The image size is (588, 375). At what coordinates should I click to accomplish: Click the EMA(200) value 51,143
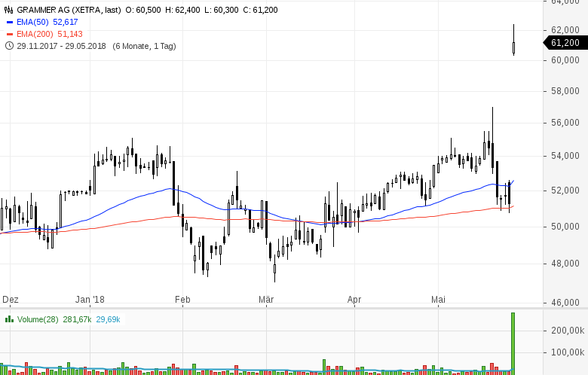coord(70,34)
